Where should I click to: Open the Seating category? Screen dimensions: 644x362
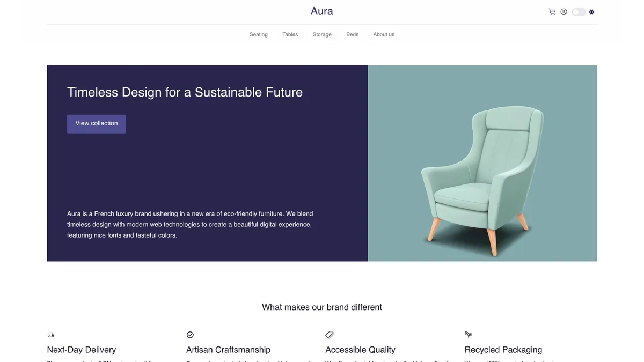(258, 34)
